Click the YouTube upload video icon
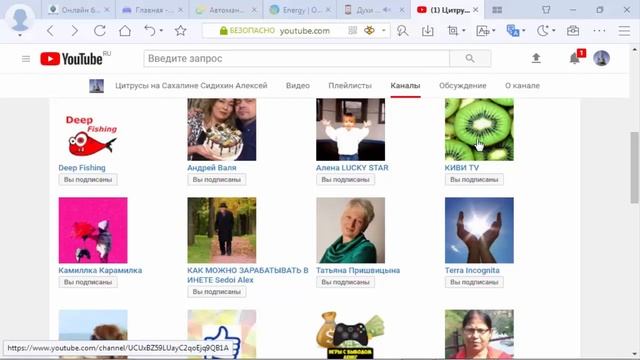The image size is (640, 360). 536,58
